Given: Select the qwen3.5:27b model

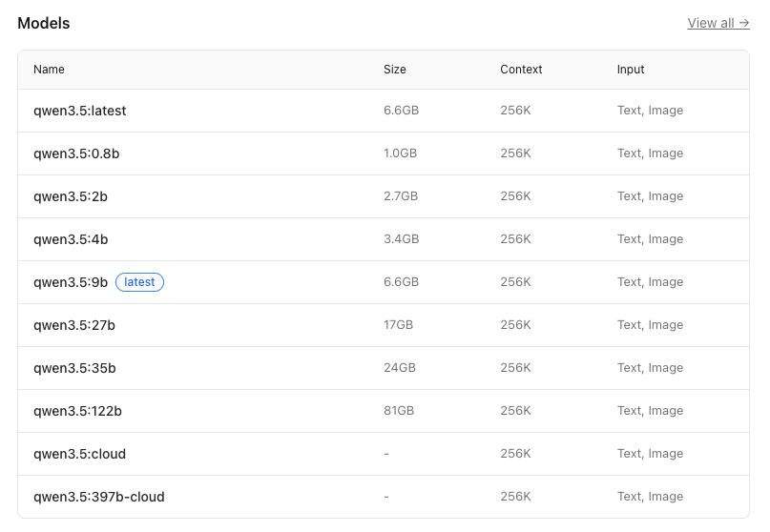Looking at the screenshot, I should [x=74, y=325].
